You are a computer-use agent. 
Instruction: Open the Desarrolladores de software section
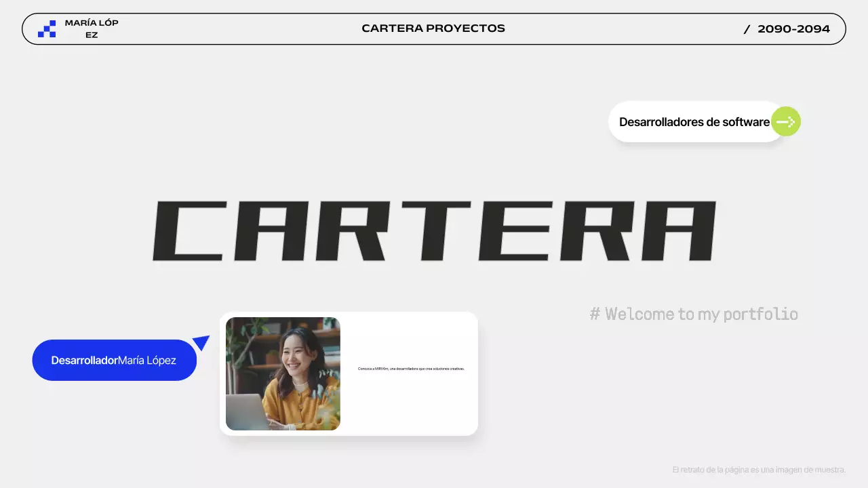pyautogui.click(x=694, y=121)
